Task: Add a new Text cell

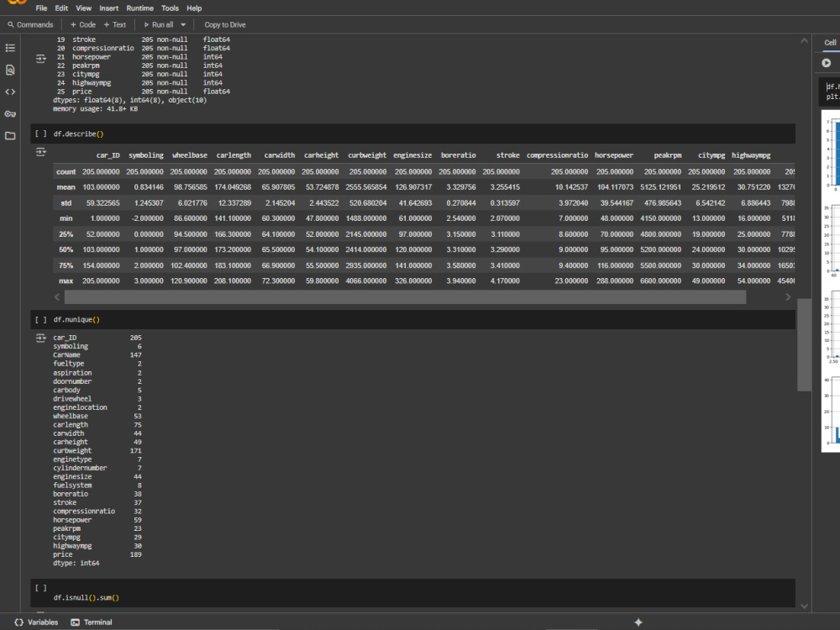Action: tap(114, 24)
